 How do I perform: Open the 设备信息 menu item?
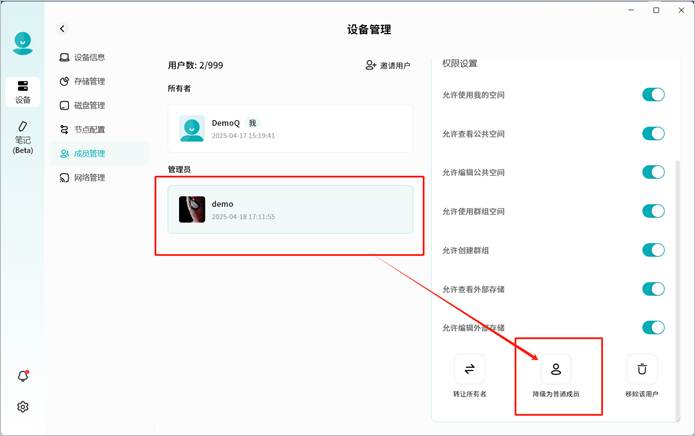[x=89, y=57]
